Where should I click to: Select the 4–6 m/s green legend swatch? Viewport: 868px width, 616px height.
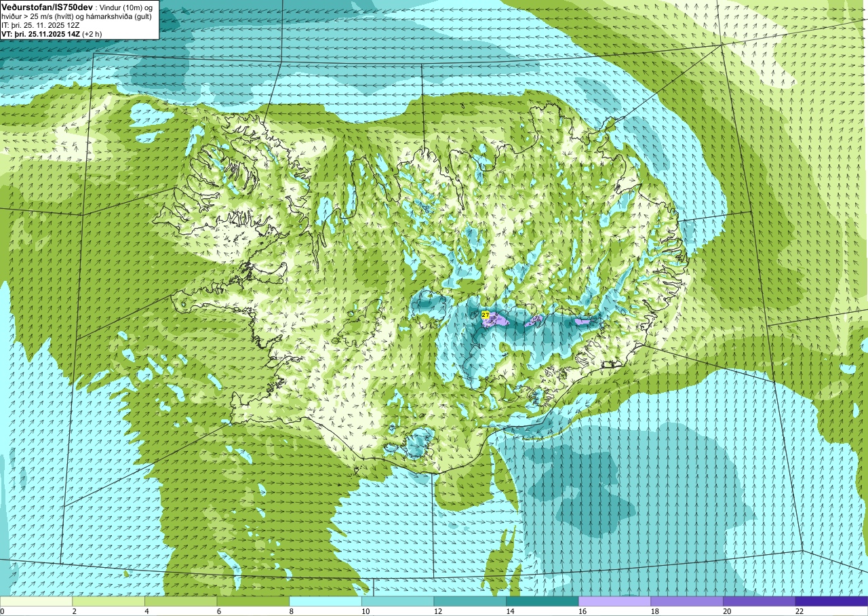click(x=180, y=601)
